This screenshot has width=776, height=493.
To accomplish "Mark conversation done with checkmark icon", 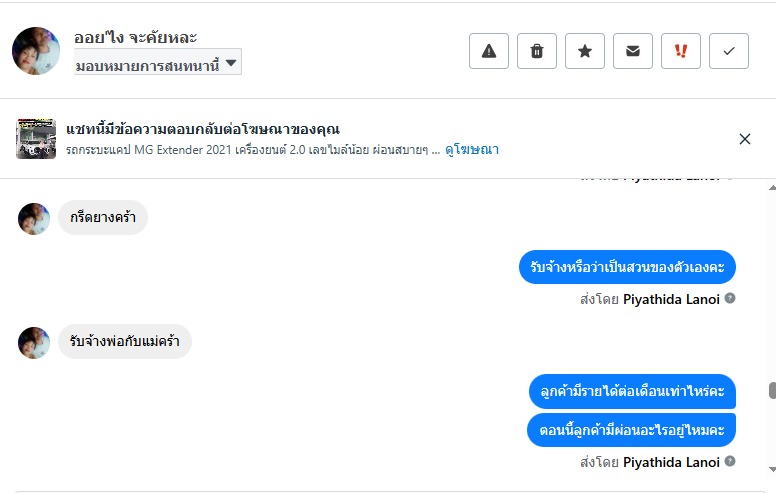I will click(x=729, y=51).
